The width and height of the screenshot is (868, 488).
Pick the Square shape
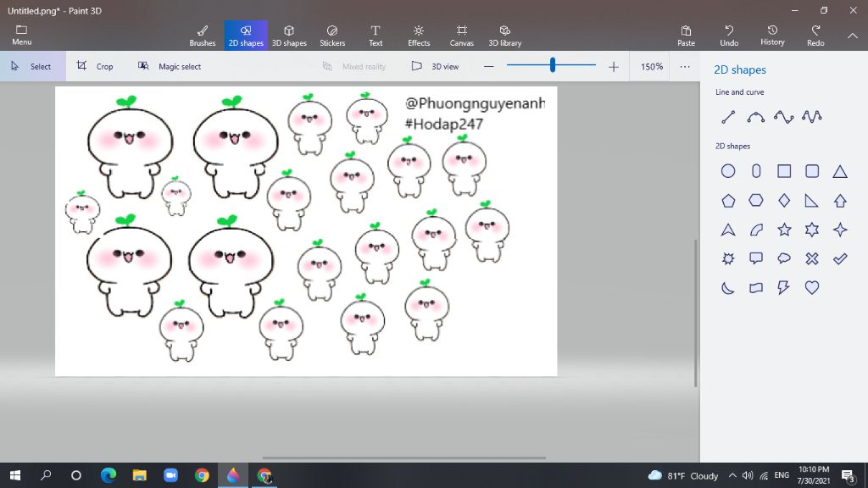(784, 171)
